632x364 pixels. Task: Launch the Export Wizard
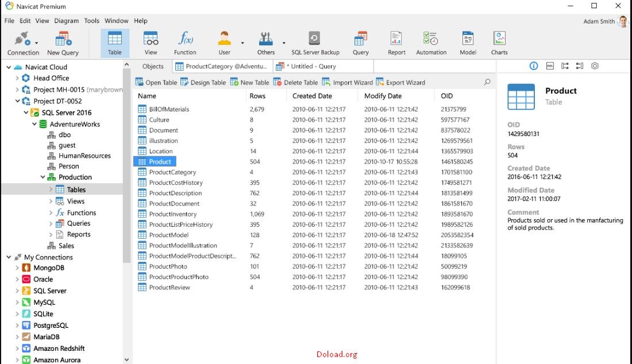pyautogui.click(x=400, y=82)
